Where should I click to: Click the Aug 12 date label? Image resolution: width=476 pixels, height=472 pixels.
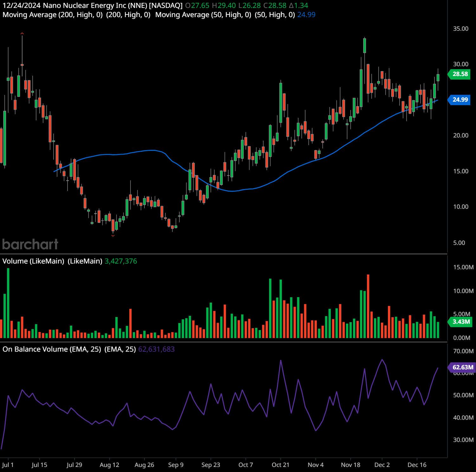[x=109, y=465]
